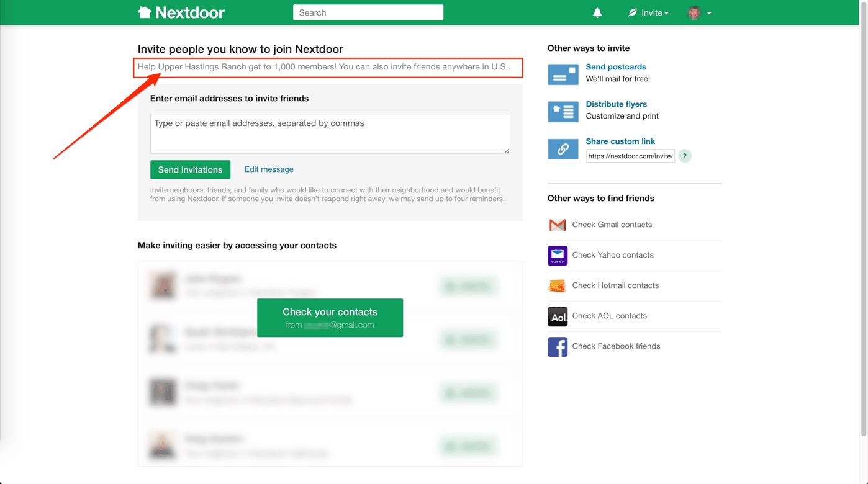This screenshot has width=868, height=484.
Task: Select the Send postcards icon
Action: point(563,74)
